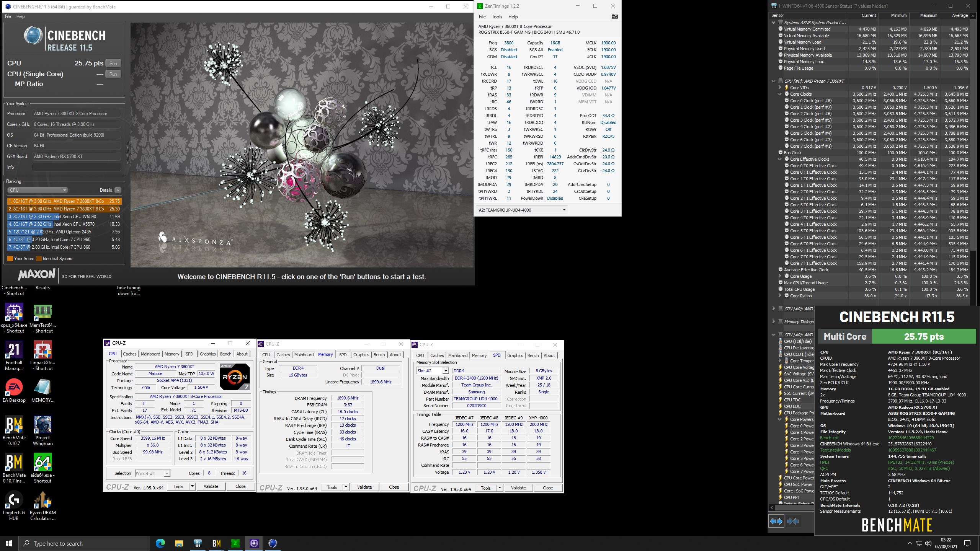Expand Memory Timings group in HWiNFO
The image size is (980, 551).
(774, 321)
